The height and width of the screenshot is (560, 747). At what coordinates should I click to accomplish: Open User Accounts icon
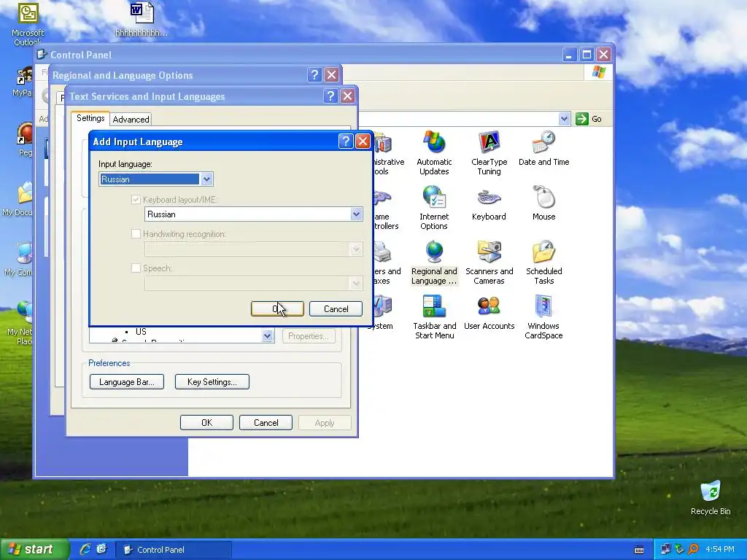[x=489, y=313]
